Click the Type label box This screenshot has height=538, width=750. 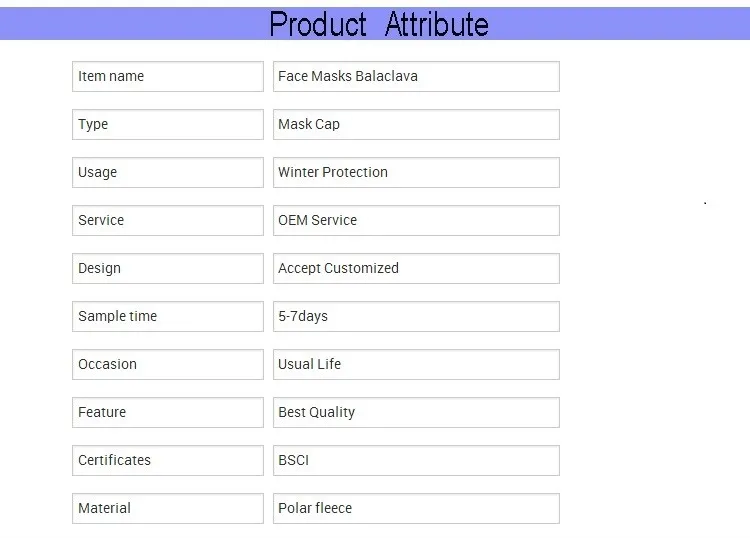pos(167,125)
